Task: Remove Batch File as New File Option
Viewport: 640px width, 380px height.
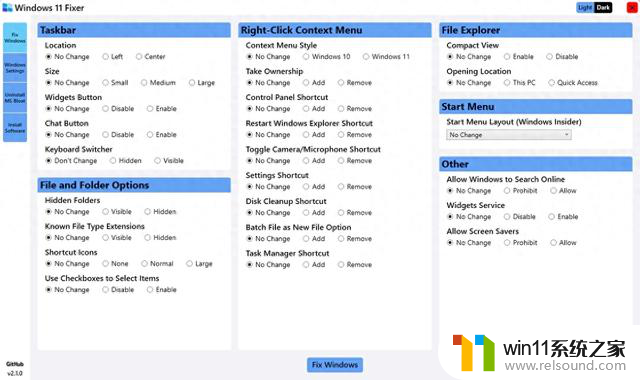Action: tap(355, 238)
